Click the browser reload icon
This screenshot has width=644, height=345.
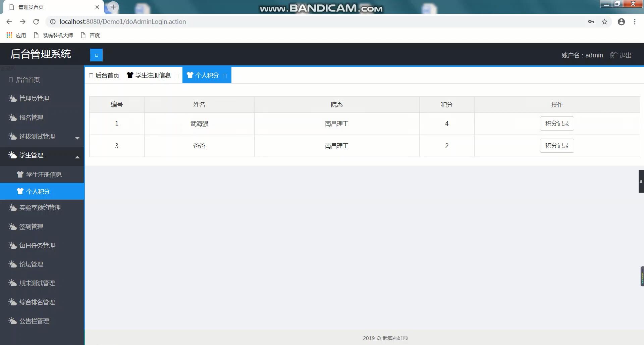point(36,22)
